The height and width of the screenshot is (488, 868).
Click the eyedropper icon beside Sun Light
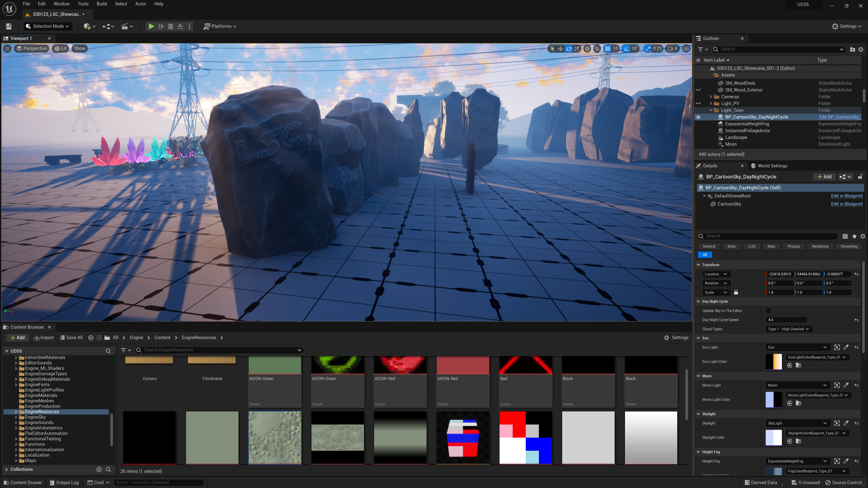[x=846, y=347]
